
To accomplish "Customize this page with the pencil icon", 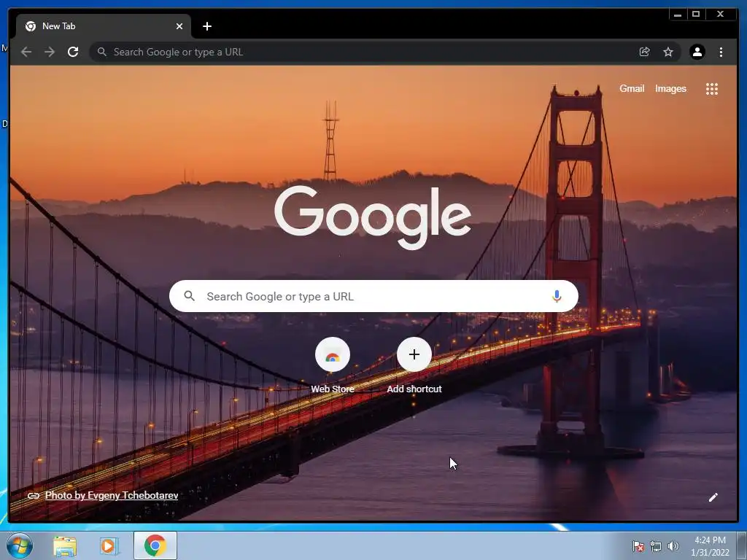I will (x=713, y=497).
